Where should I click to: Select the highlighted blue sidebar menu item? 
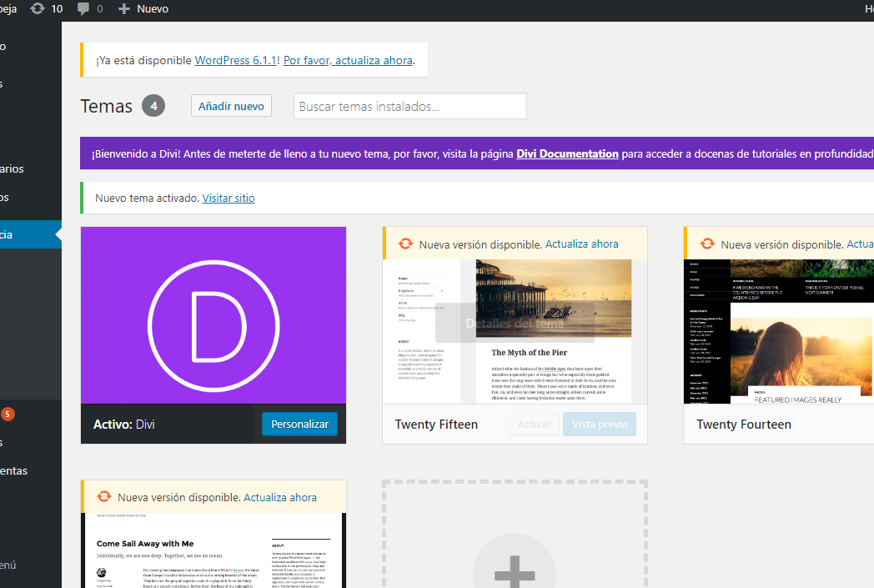coord(31,234)
